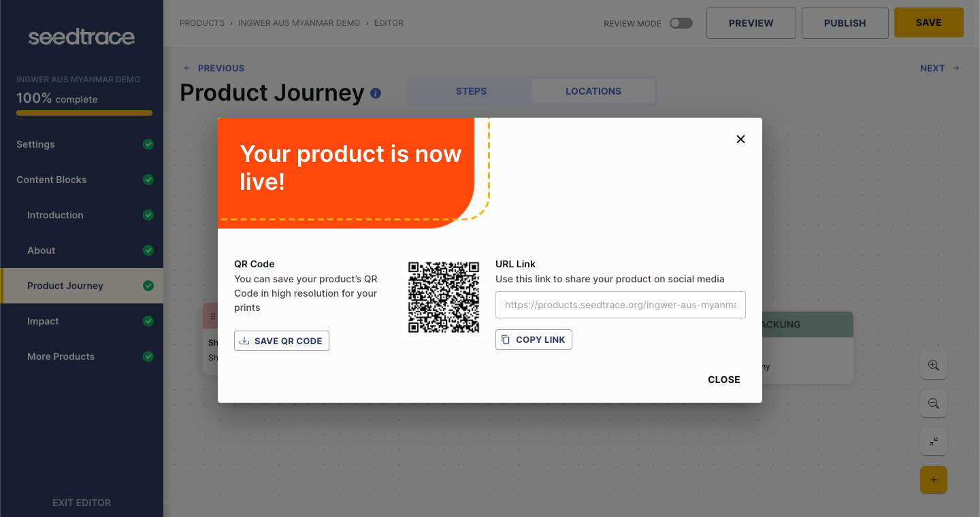Add a step with the yellow plus button

934,480
